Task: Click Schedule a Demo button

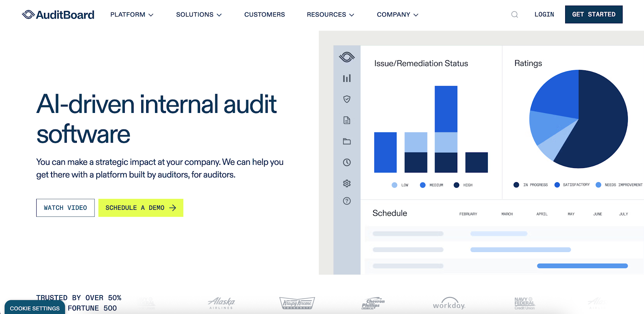Action: (141, 208)
